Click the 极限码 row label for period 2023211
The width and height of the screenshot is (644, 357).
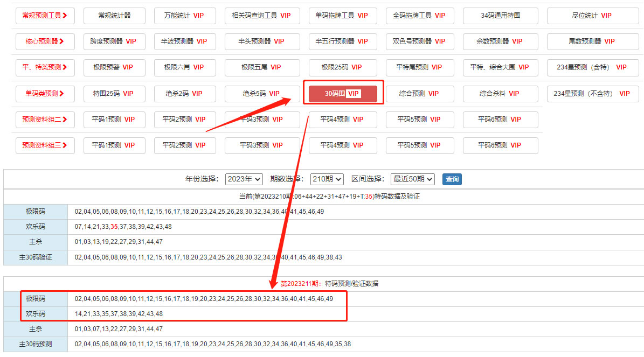point(36,299)
